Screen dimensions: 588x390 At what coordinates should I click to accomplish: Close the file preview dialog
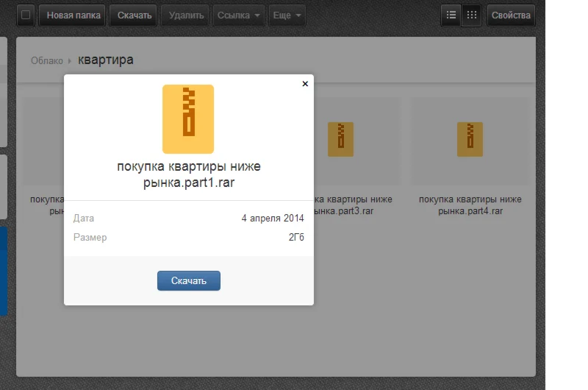305,84
